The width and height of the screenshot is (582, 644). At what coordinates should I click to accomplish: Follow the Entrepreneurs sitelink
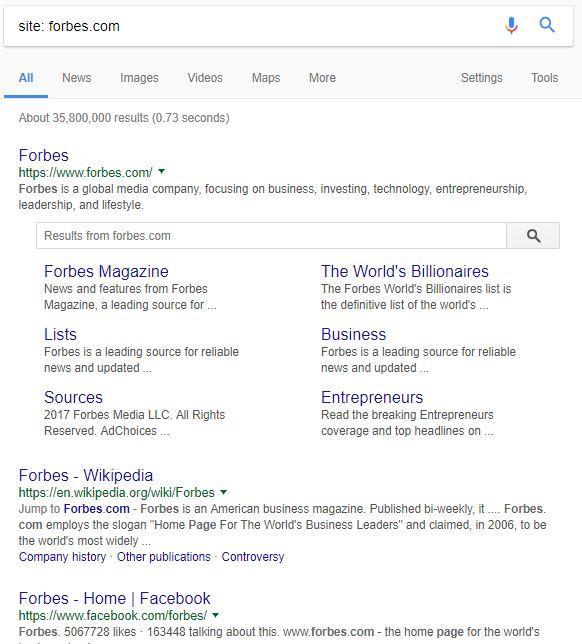(x=372, y=398)
